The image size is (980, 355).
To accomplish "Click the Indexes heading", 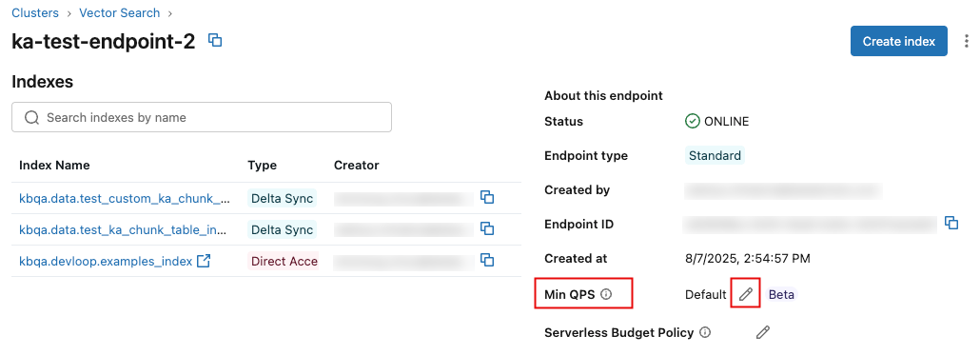I will coord(43,82).
